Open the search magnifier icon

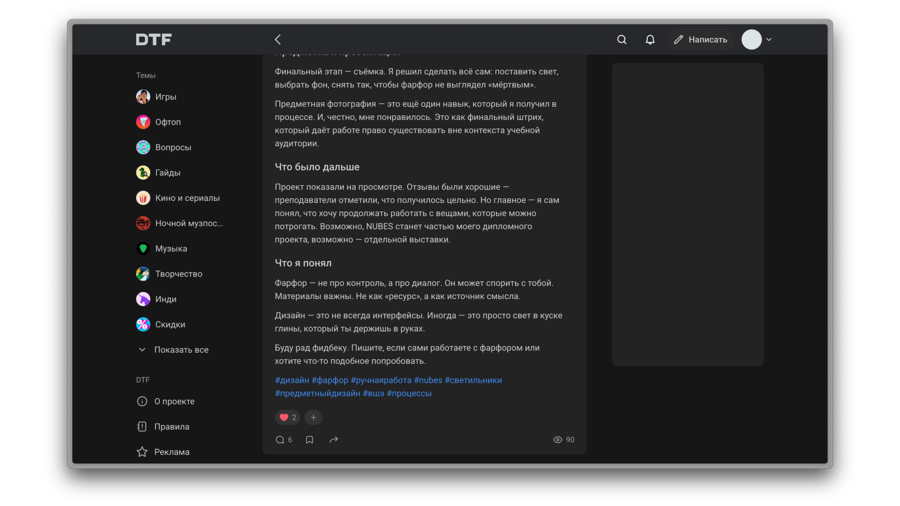point(622,40)
